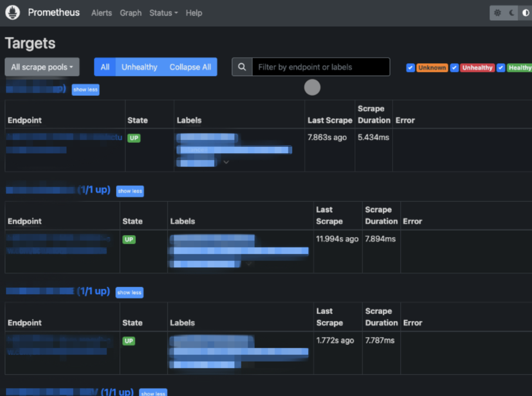Toggle the Unknown state checkbox
The height and width of the screenshot is (396, 532).
click(x=410, y=68)
